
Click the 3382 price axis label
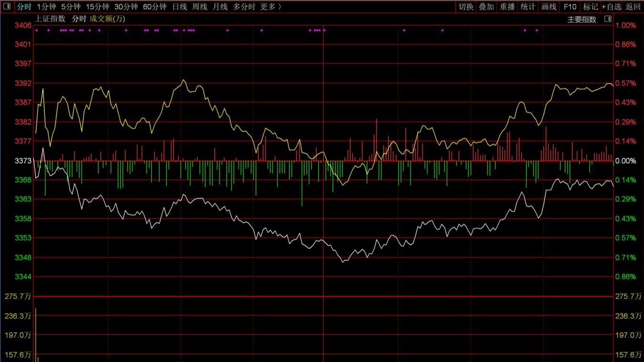tap(23, 122)
